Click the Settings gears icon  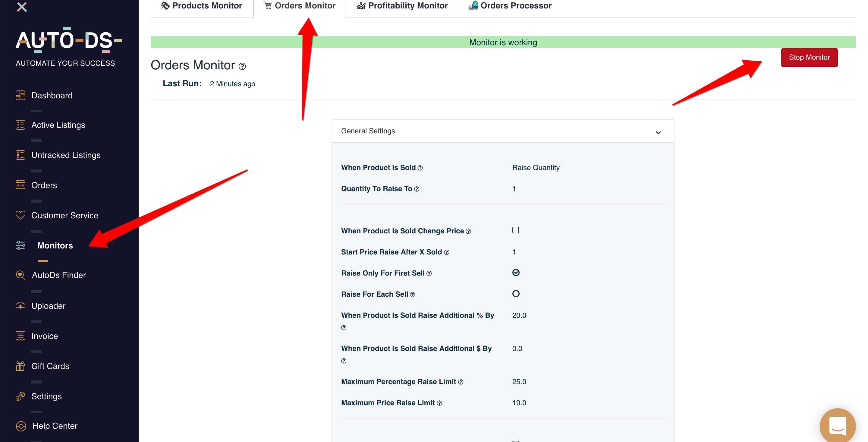pyautogui.click(x=20, y=396)
